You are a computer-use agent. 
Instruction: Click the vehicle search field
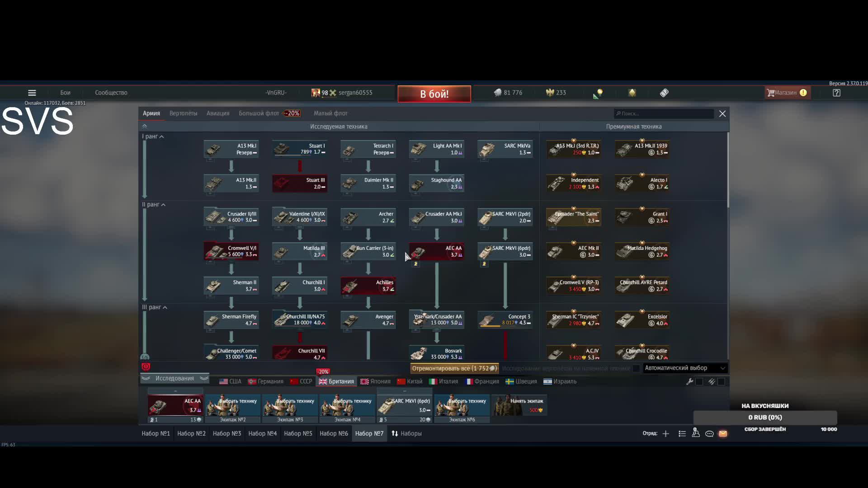(664, 113)
